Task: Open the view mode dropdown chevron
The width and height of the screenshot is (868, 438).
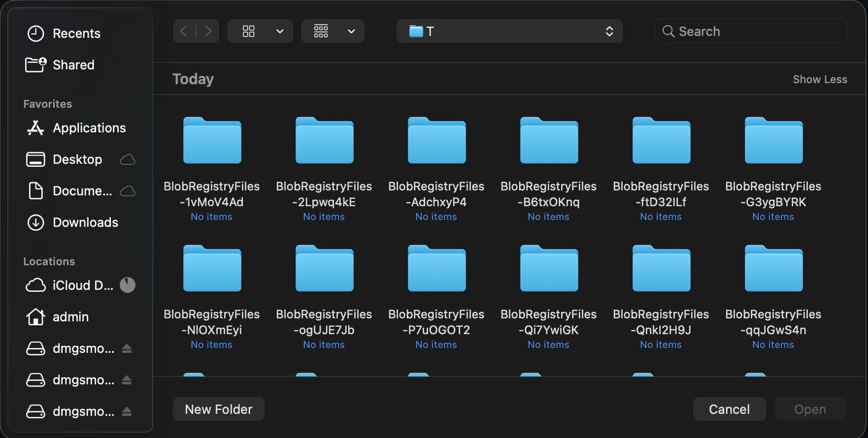Action: pos(280,31)
